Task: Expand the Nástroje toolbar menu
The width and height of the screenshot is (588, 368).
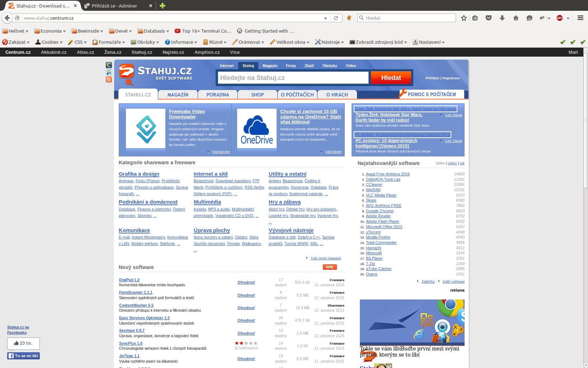Action: [329, 42]
